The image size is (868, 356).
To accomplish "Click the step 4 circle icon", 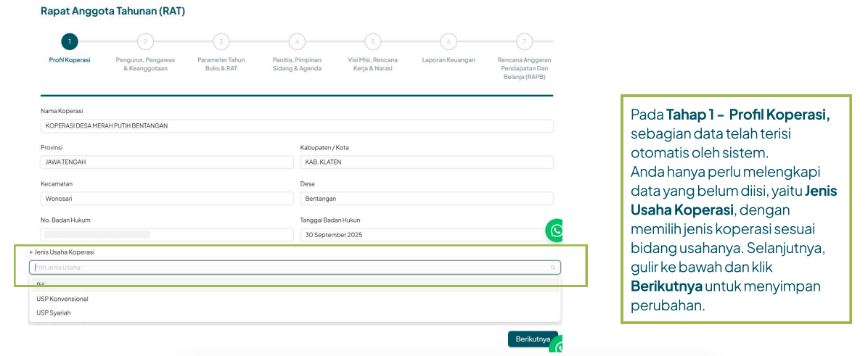I will coord(297,41).
